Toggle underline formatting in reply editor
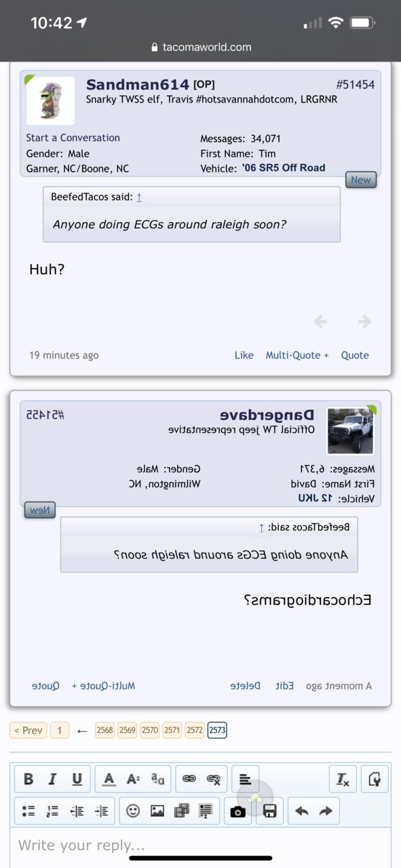The image size is (401, 868). tap(77, 779)
